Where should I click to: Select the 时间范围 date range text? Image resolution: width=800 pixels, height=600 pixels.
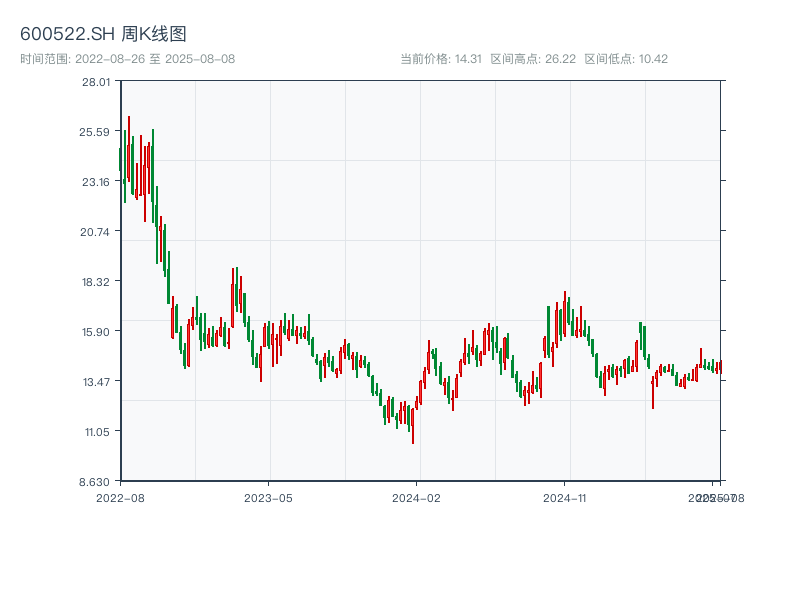[x=128, y=59]
